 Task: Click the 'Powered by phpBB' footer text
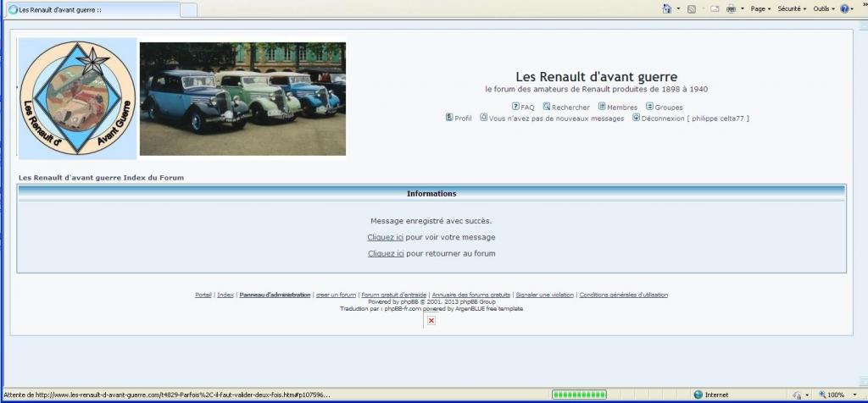pyautogui.click(x=431, y=302)
